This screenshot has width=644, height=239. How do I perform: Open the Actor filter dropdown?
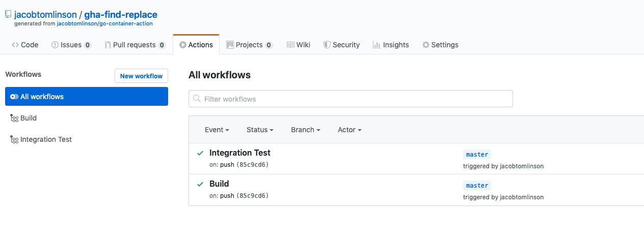(350, 130)
